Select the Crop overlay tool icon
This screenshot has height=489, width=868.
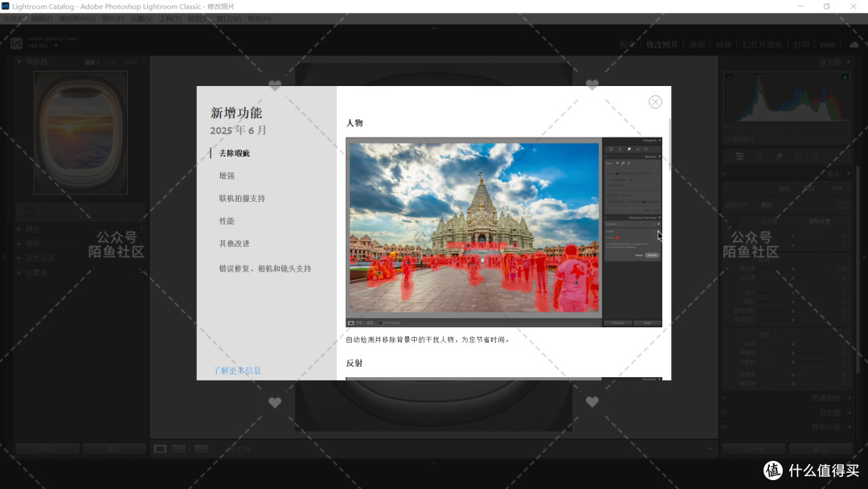point(759,157)
